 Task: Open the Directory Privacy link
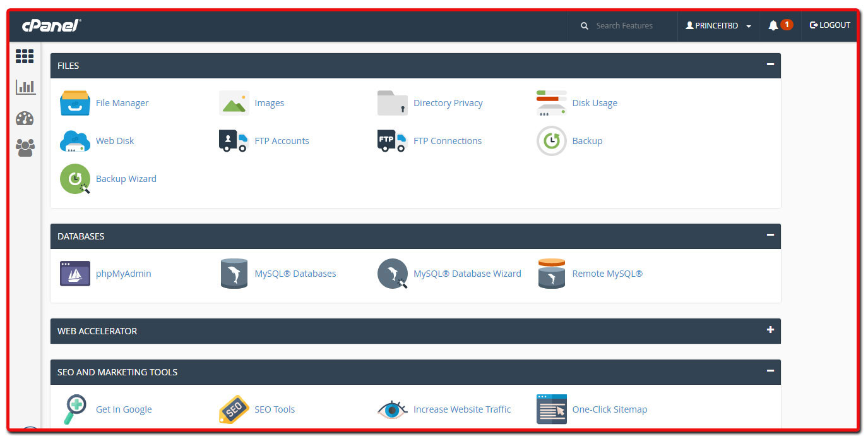pos(448,103)
